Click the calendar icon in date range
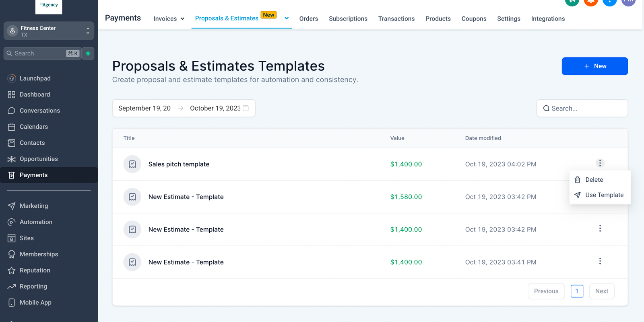 246,108
